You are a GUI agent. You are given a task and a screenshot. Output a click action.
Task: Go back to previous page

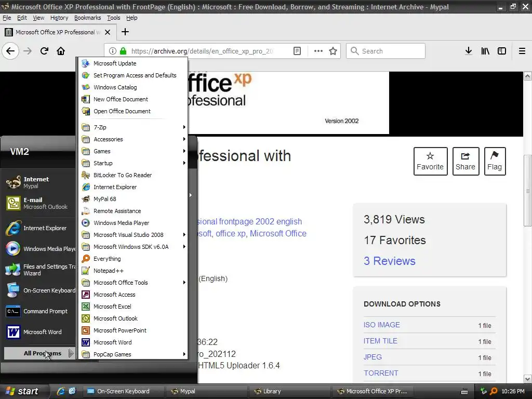(10, 51)
